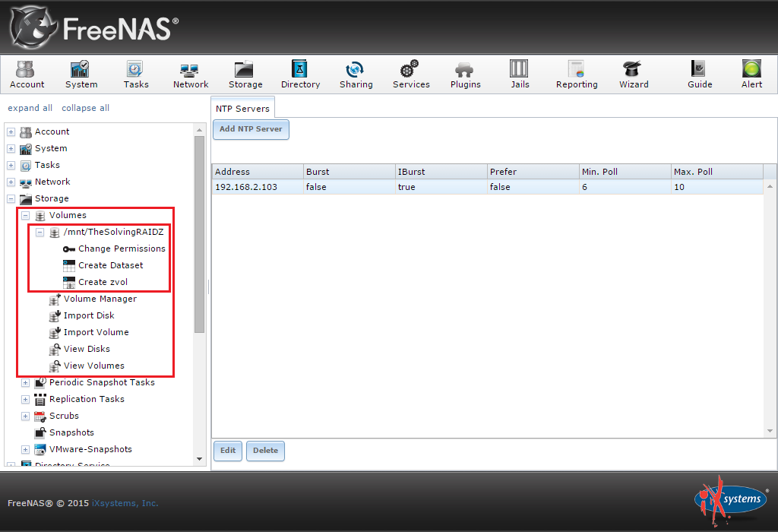Image resolution: width=778 pixels, height=532 pixels.
Task: Select Import Disk in the tree
Action: point(90,315)
